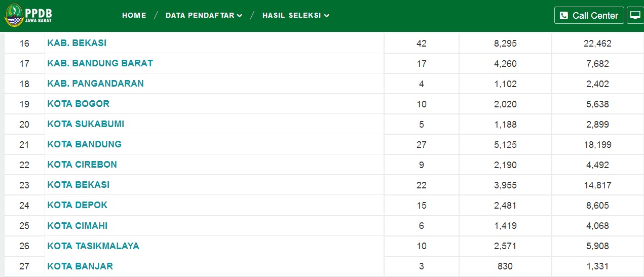Open the Call Center button

pos(589,16)
